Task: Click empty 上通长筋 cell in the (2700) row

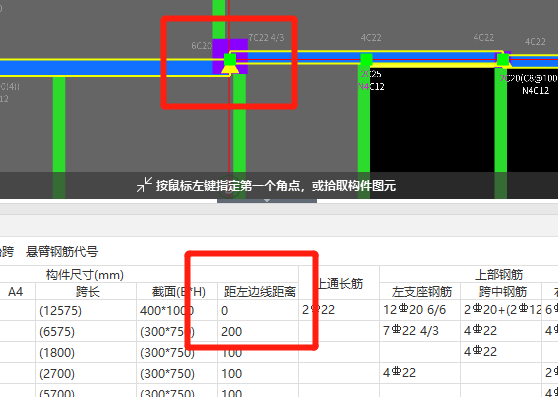Action: tap(339, 374)
